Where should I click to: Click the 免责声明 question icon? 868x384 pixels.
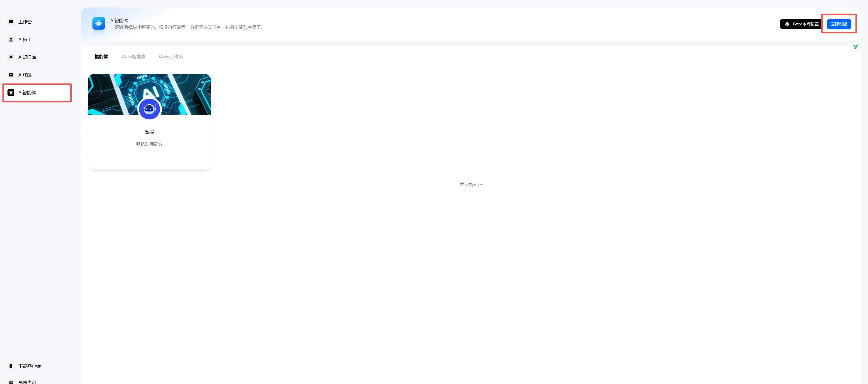pos(11,382)
